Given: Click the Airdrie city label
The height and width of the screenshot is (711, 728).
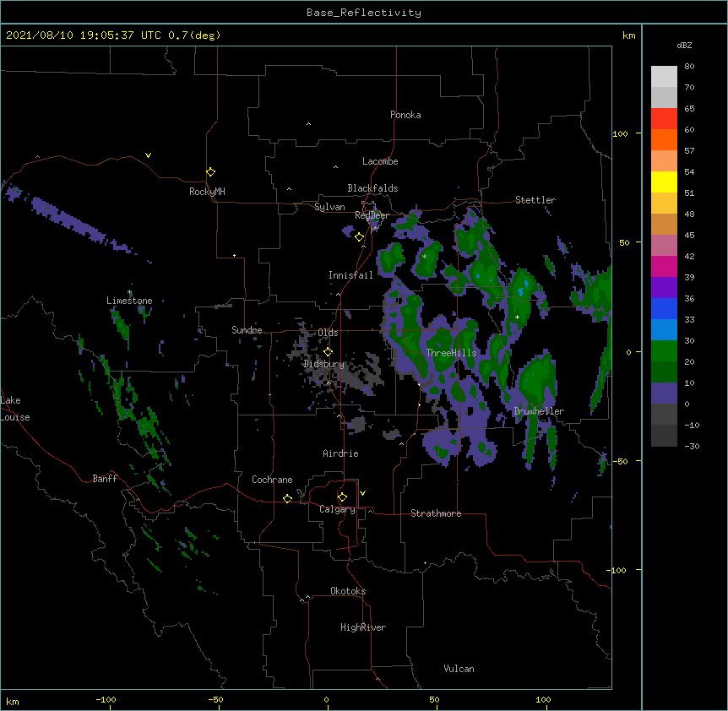Looking at the screenshot, I should pyautogui.click(x=341, y=453).
